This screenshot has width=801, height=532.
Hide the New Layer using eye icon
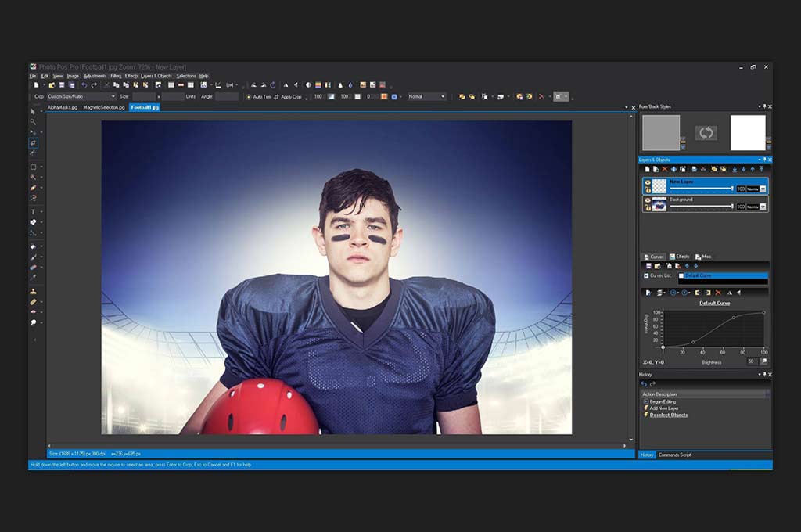point(647,182)
